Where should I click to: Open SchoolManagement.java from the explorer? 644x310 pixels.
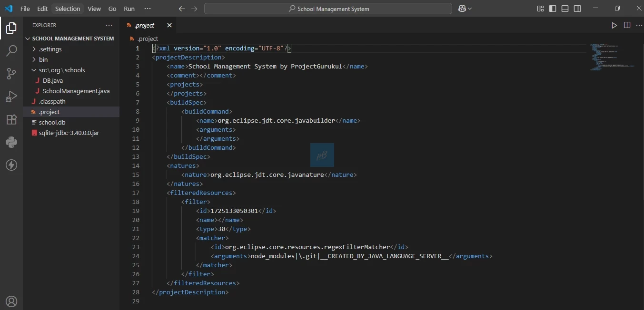(x=76, y=91)
